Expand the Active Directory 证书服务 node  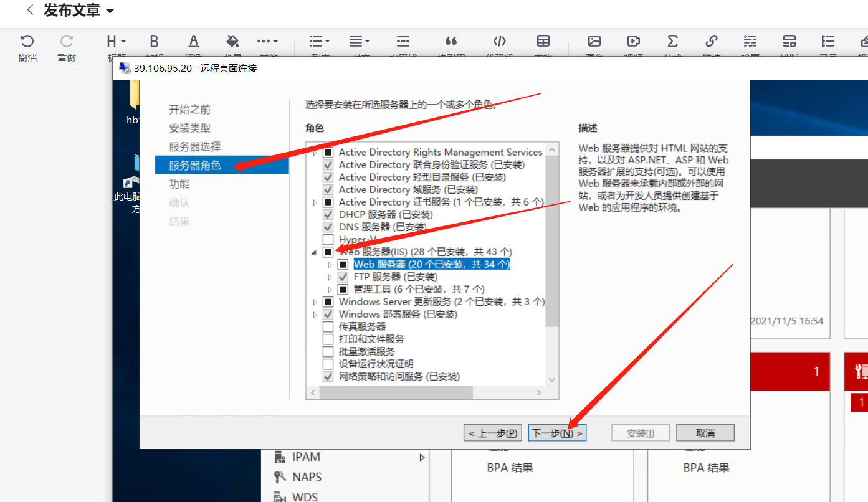pos(315,202)
